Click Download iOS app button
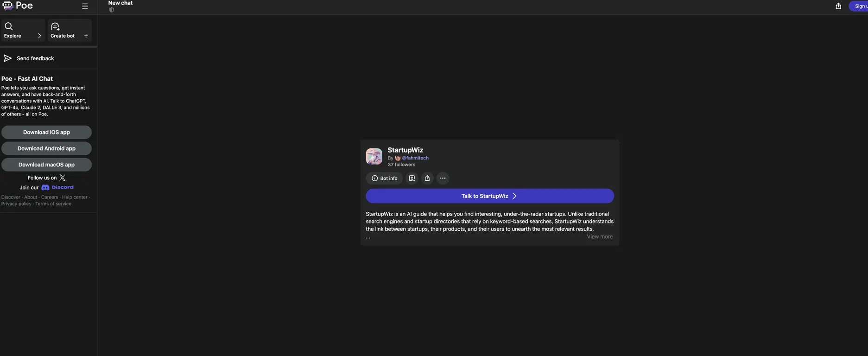The image size is (868, 356). (46, 132)
